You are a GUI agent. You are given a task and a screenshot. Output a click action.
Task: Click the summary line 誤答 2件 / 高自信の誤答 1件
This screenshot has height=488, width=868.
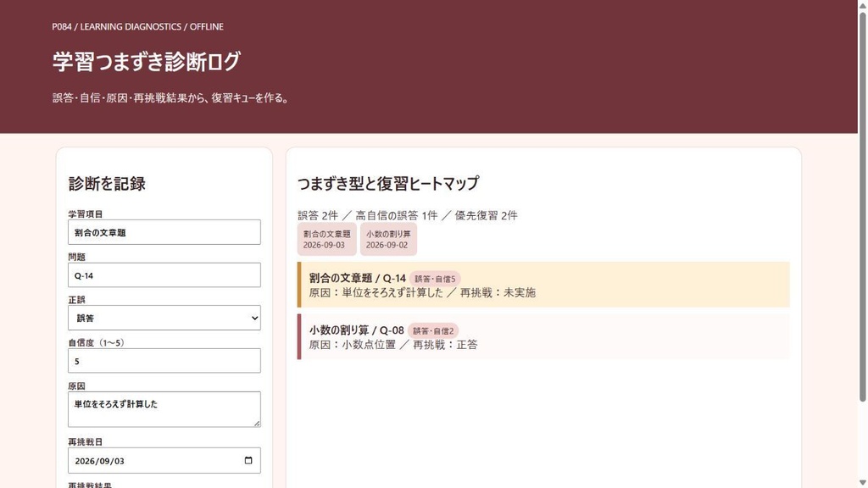click(x=407, y=215)
